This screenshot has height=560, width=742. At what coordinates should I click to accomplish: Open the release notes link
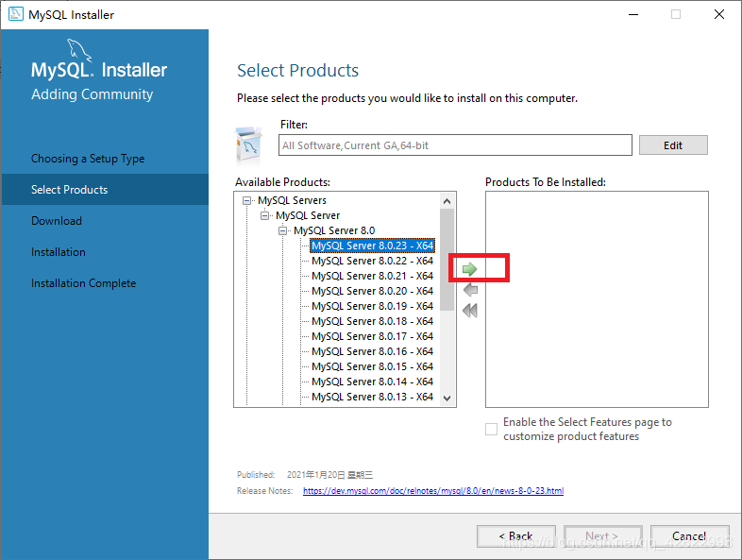433,491
